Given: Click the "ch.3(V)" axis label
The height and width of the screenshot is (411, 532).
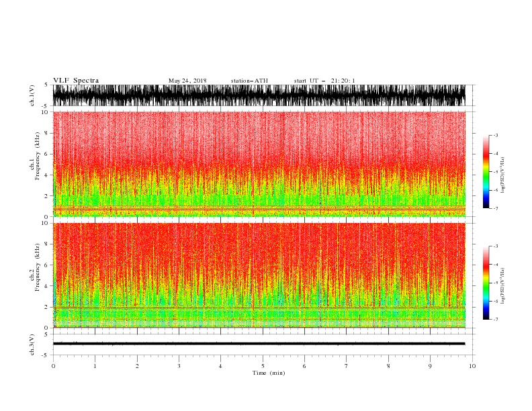Looking at the screenshot, I should coord(32,345).
